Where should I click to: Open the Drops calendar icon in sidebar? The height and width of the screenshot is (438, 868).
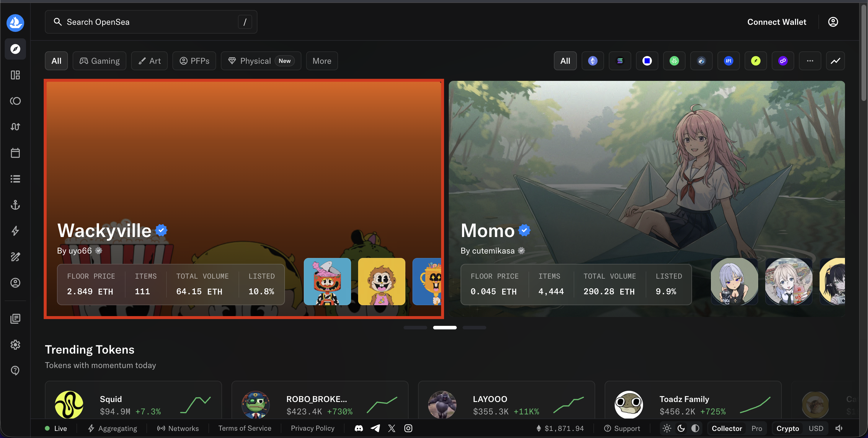tap(15, 153)
